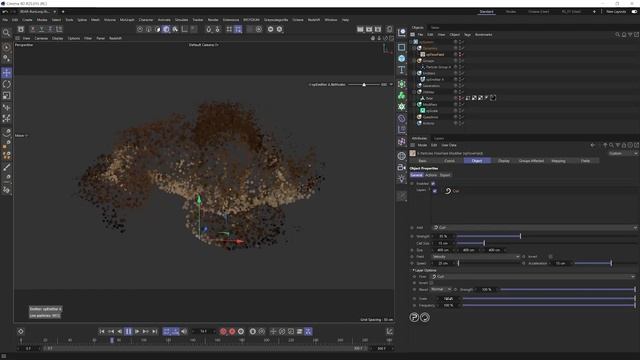Select the Scale tool in left toolbar
Viewport: 640px width, 360px height.
[x=7, y=96]
